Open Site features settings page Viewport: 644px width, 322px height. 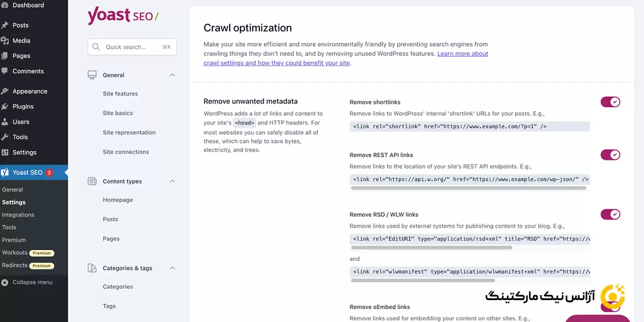[120, 94]
